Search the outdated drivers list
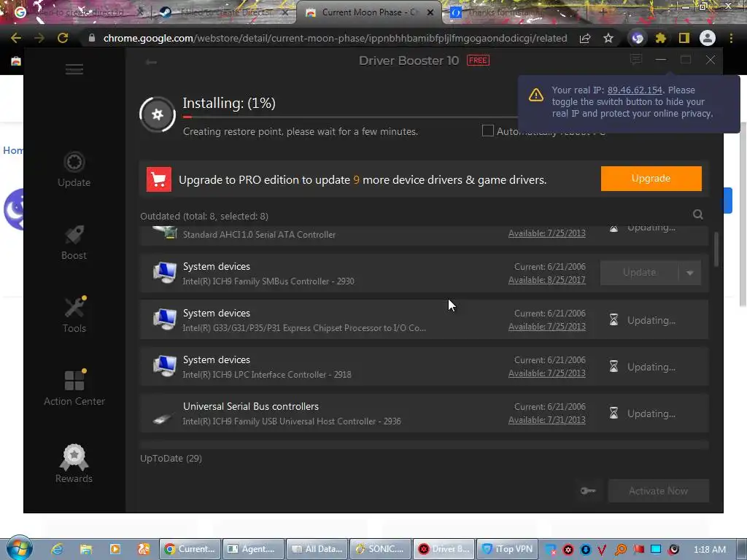 [x=697, y=215]
